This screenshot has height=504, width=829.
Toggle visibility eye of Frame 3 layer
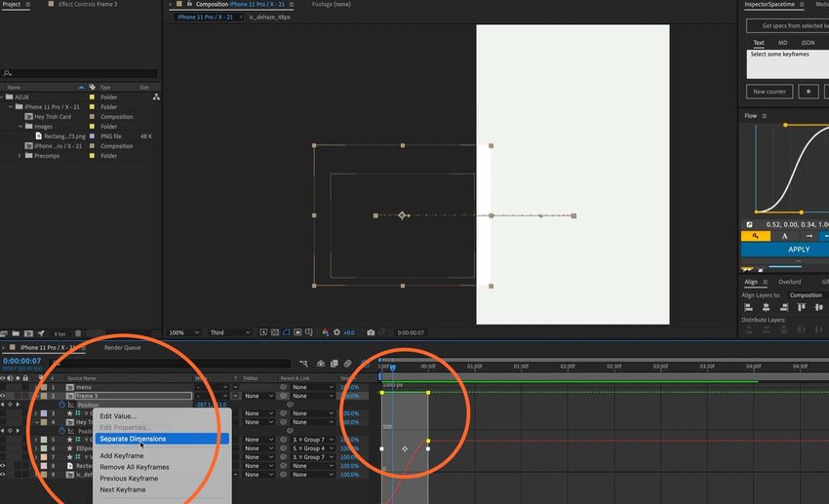coord(3,396)
